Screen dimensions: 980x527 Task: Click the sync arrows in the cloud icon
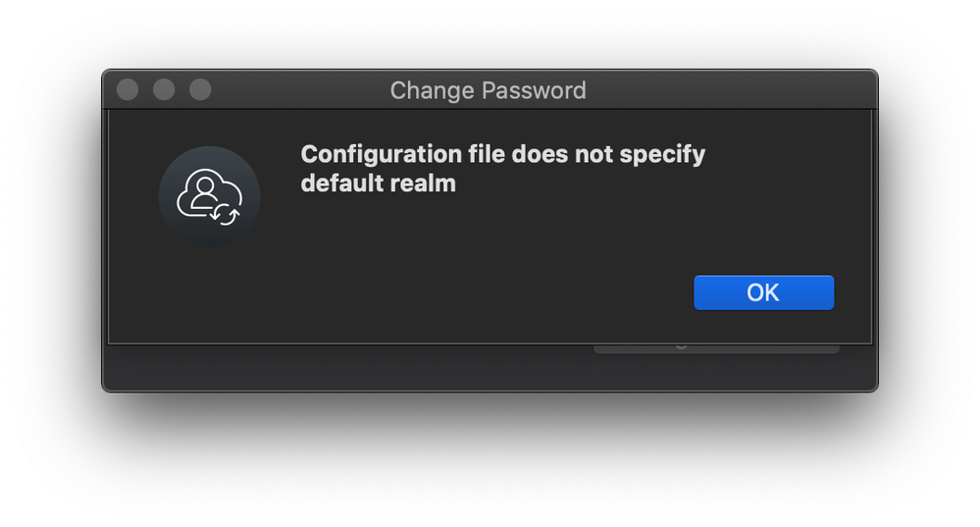click(x=225, y=215)
